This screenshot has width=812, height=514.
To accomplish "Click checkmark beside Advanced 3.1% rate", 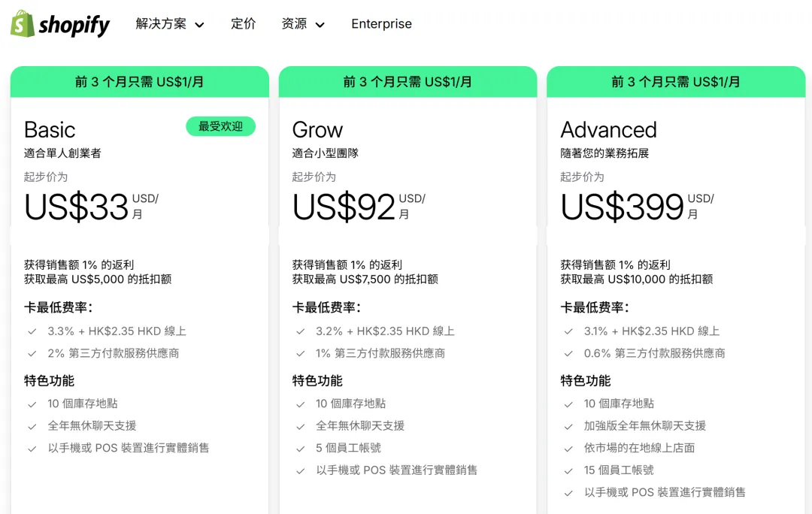I will 569,331.
